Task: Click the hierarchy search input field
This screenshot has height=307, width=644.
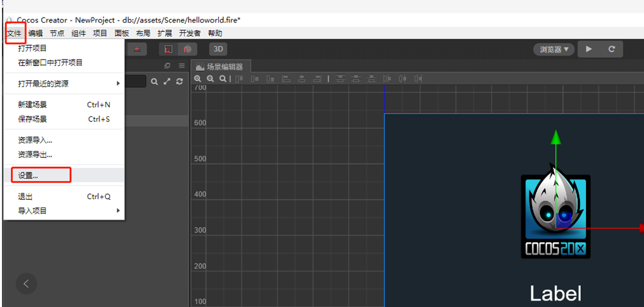Action: 135,81
